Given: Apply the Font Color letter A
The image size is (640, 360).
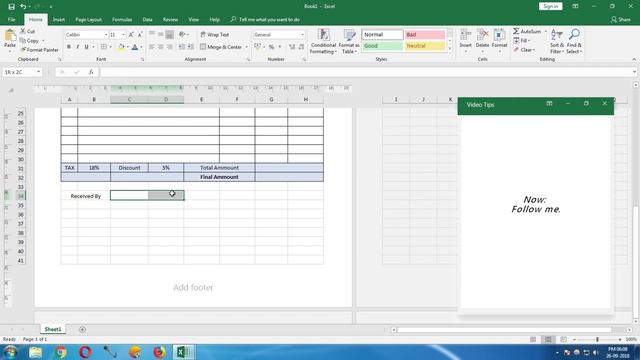Looking at the screenshot, I should coord(135,47).
